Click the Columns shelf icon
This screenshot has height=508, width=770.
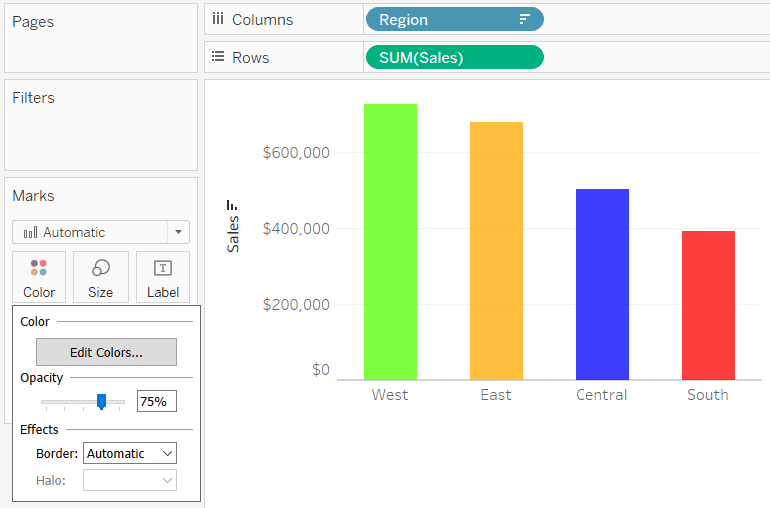[x=218, y=19]
